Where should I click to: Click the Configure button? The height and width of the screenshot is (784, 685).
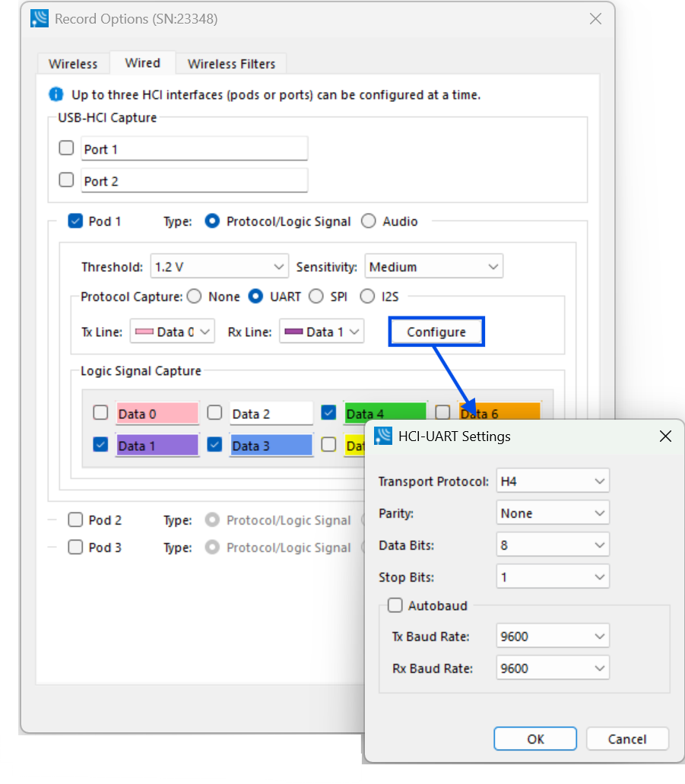(x=436, y=332)
